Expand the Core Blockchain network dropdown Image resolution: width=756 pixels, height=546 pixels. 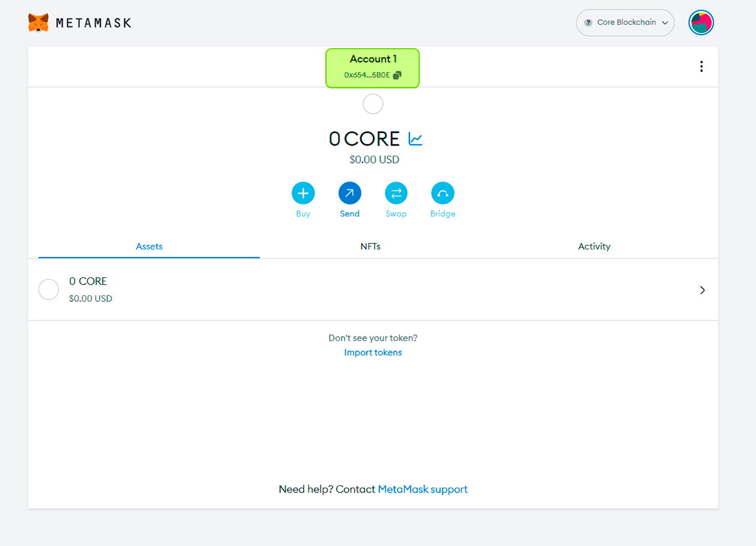665,23
